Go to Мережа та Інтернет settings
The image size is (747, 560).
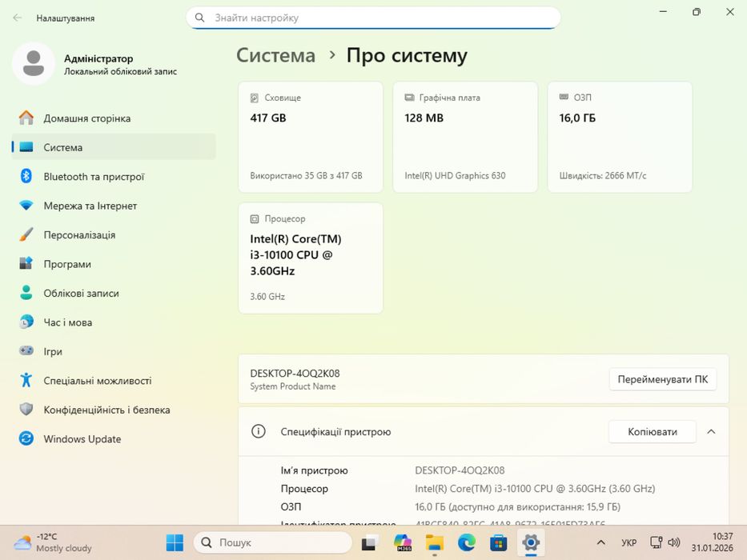click(x=114, y=206)
